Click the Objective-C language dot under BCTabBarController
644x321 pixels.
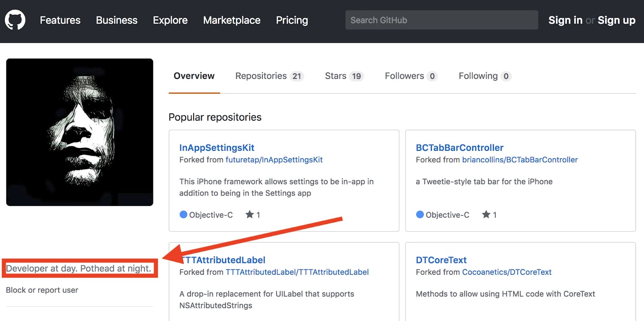click(x=420, y=214)
